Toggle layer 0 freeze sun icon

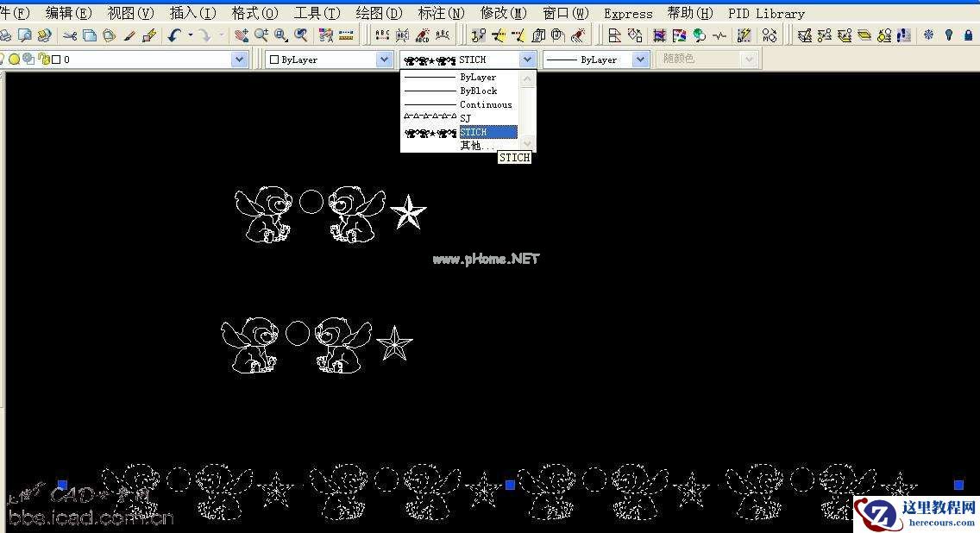click(15, 60)
